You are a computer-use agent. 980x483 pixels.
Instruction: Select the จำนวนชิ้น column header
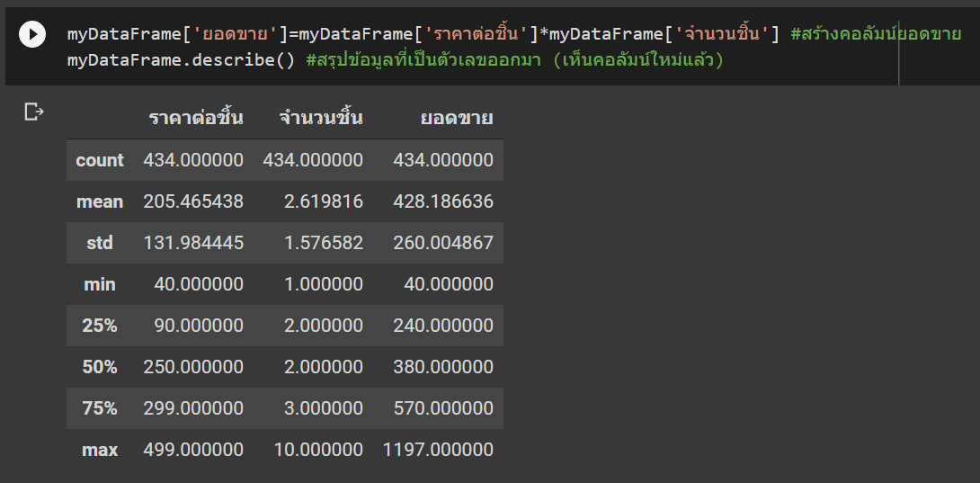click(x=321, y=118)
